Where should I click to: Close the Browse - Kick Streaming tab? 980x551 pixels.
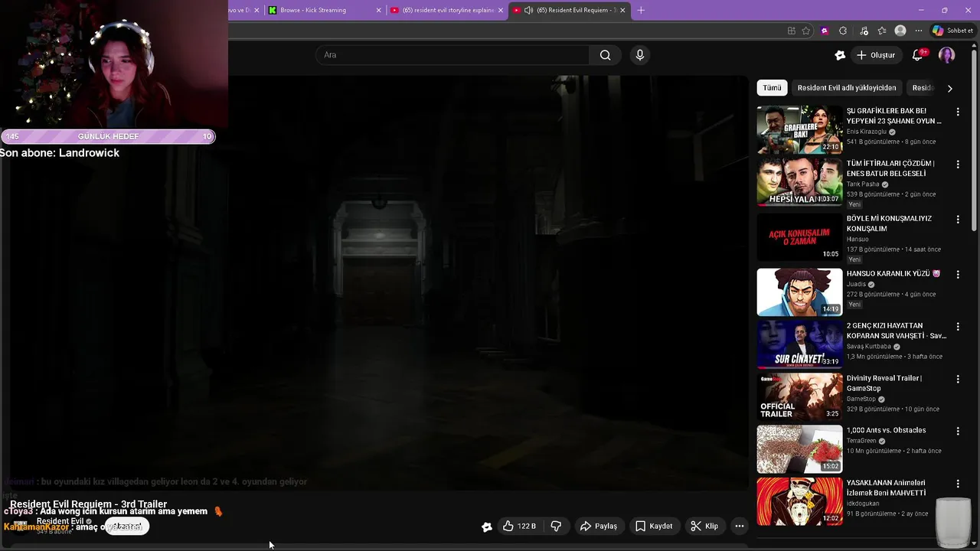pos(378,10)
